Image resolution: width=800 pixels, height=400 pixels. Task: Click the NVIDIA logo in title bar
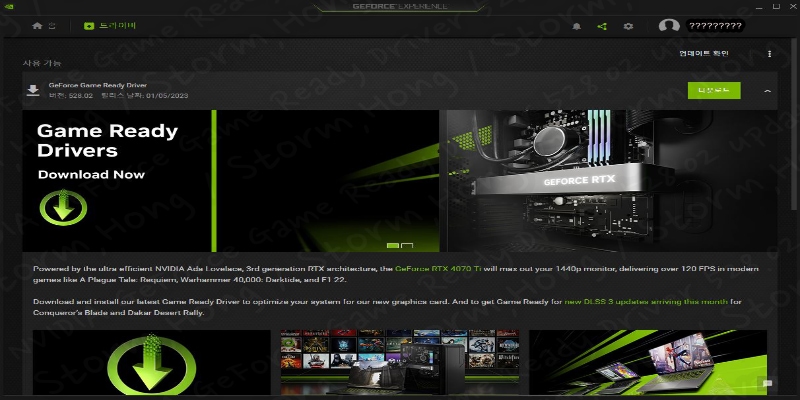tap(9, 7)
